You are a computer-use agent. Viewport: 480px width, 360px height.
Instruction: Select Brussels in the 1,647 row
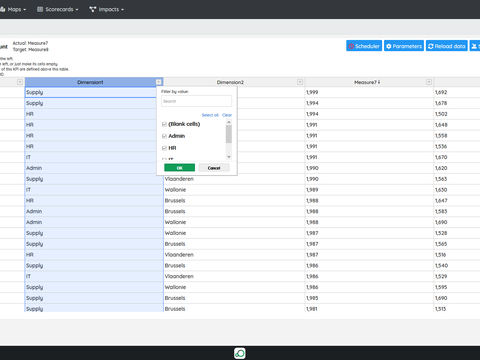(234, 201)
